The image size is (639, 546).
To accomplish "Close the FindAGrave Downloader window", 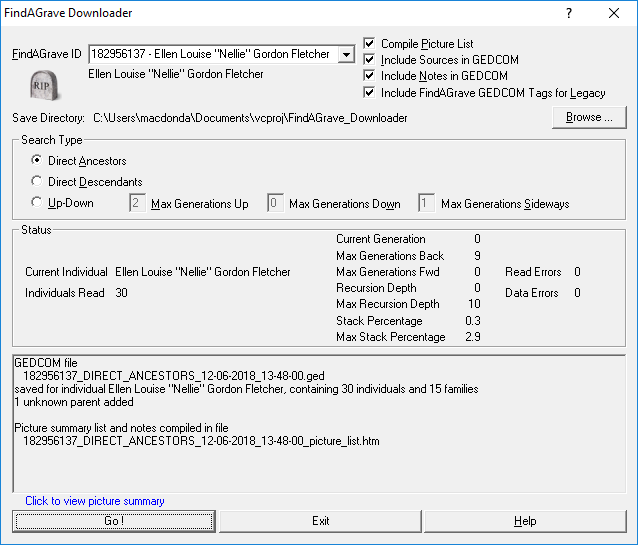I will [x=614, y=13].
